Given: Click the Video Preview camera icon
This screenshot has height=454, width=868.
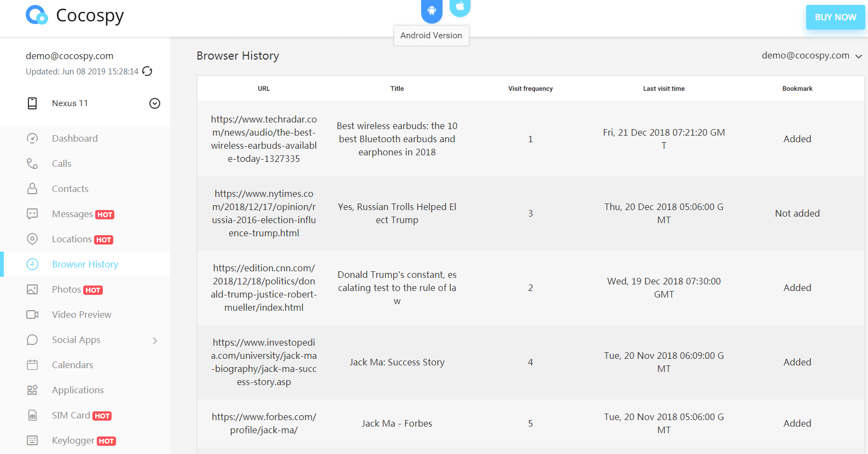Looking at the screenshot, I should pos(32,315).
